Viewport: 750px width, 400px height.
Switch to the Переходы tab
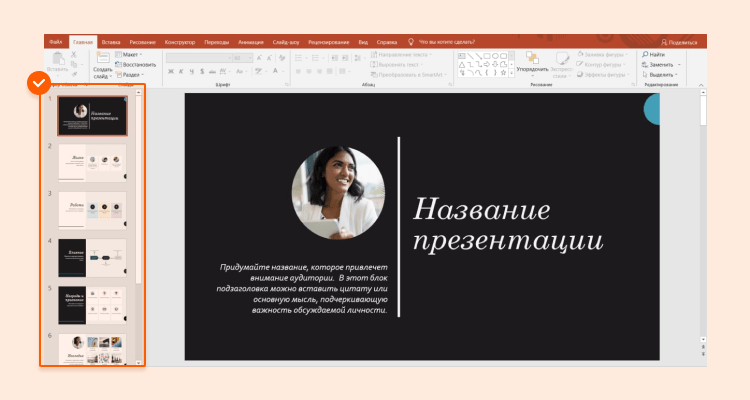click(217, 42)
